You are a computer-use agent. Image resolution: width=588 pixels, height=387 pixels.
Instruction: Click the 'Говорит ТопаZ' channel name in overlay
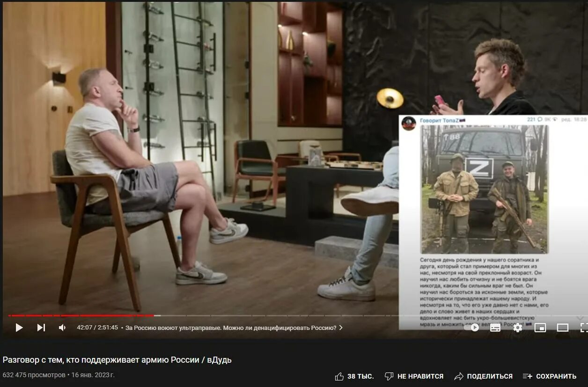pyautogui.click(x=441, y=120)
